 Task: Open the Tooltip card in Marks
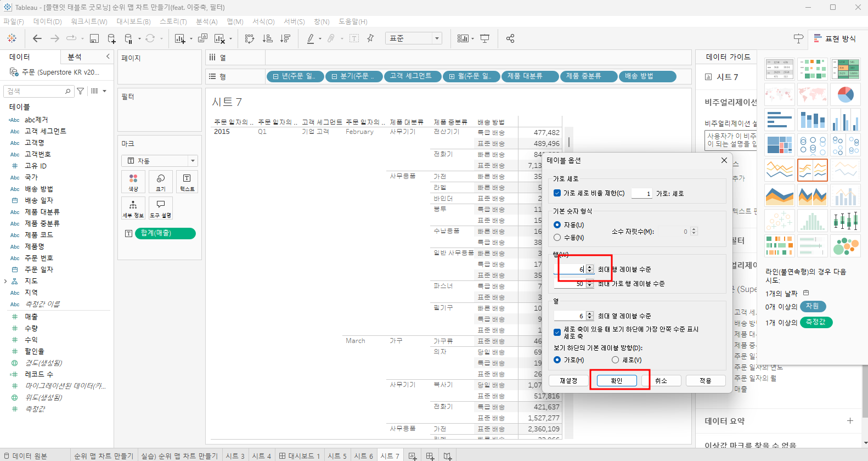point(161,208)
